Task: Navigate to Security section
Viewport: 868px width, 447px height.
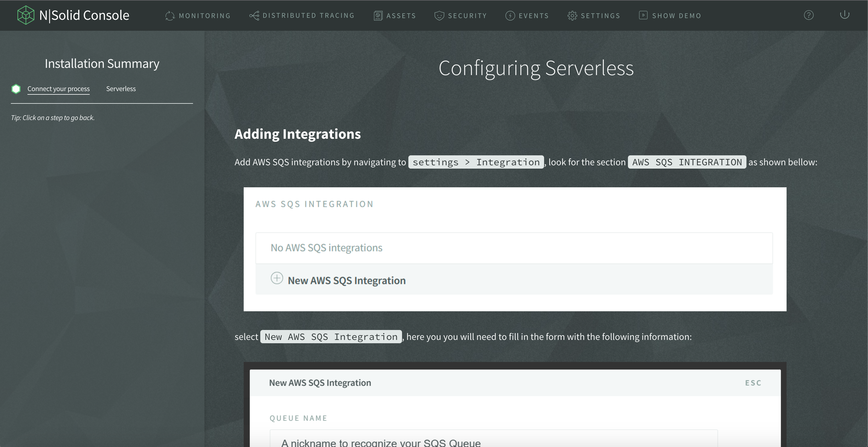Action: (461, 15)
